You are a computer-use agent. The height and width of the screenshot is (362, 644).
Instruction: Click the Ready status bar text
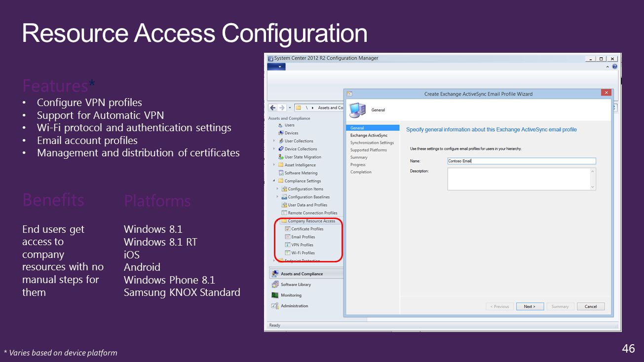point(275,325)
